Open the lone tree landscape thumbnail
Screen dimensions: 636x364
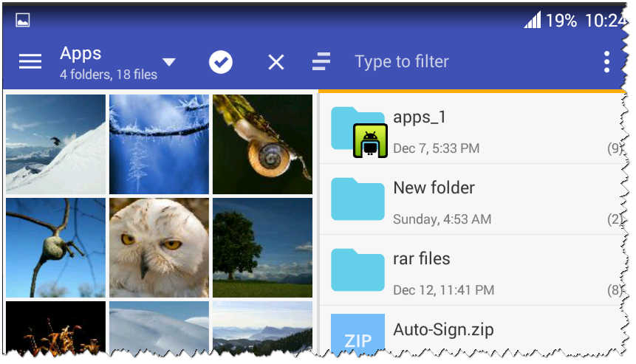coord(262,247)
